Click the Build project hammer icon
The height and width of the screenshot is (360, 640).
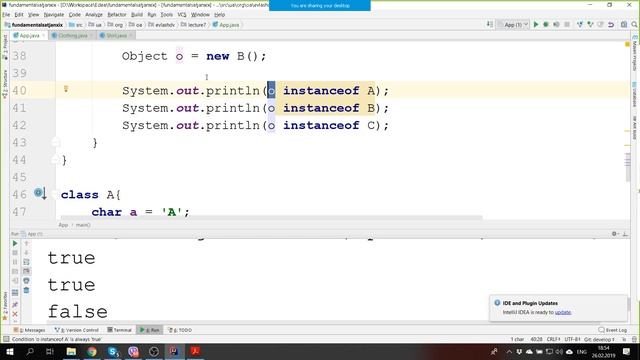tap(490, 24)
